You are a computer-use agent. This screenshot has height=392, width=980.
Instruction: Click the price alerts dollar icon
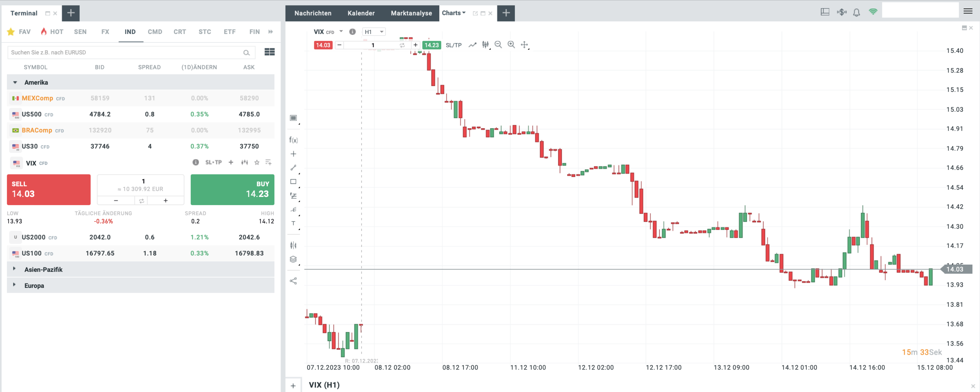point(841,12)
